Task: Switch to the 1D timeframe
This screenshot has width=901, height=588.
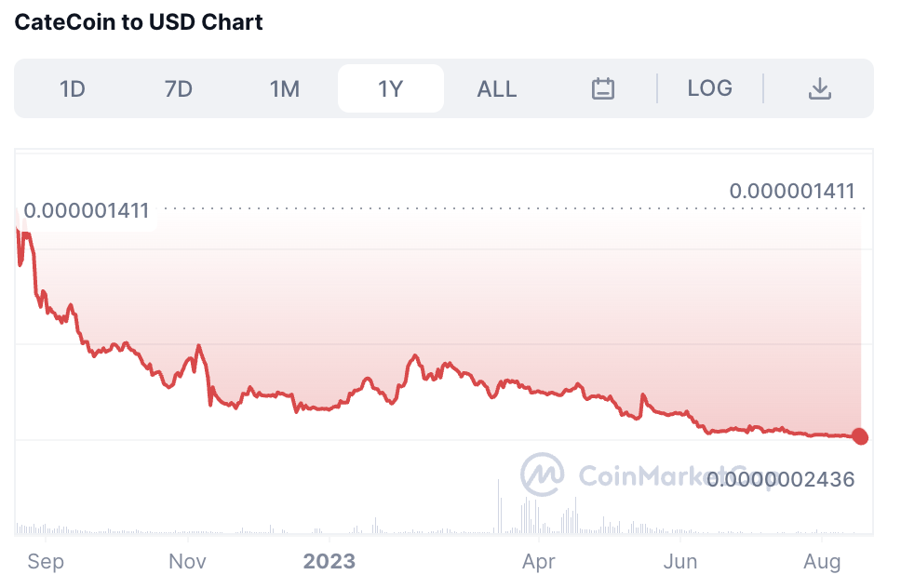Action: click(73, 88)
